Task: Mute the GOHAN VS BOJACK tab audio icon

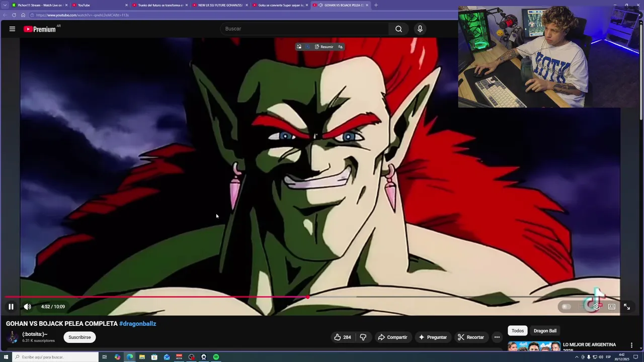Action: 320,5
